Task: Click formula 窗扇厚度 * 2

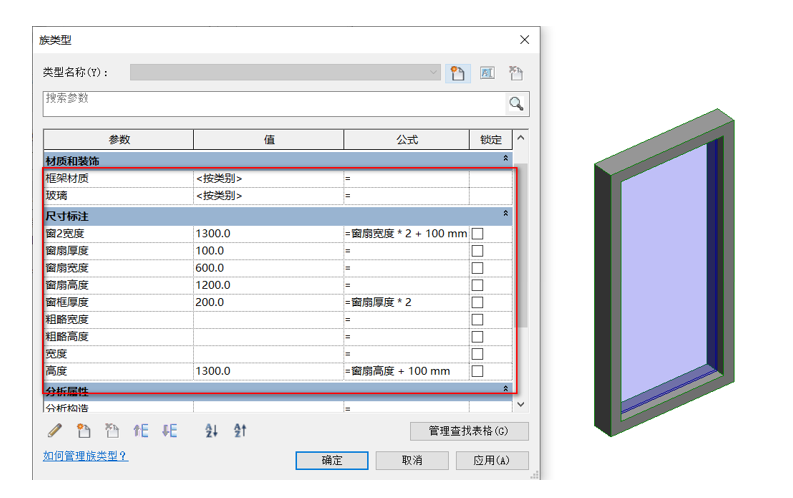Action: pos(381,302)
